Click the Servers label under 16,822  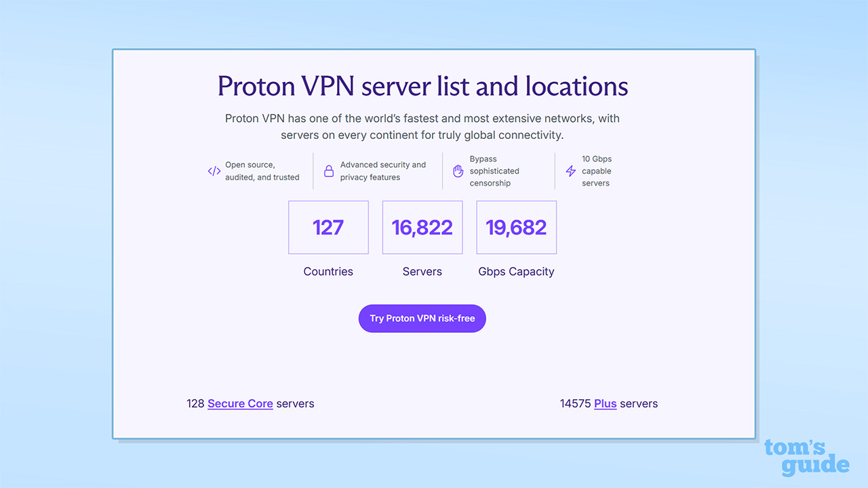point(422,271)
